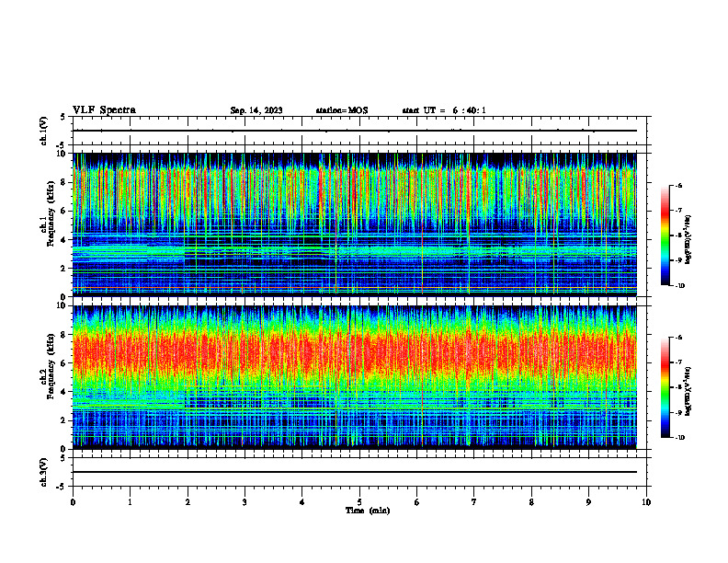The image size is (728, 563).
Task: Click the "-8" label on ch.1 color scale
Action: coord(678,236)
